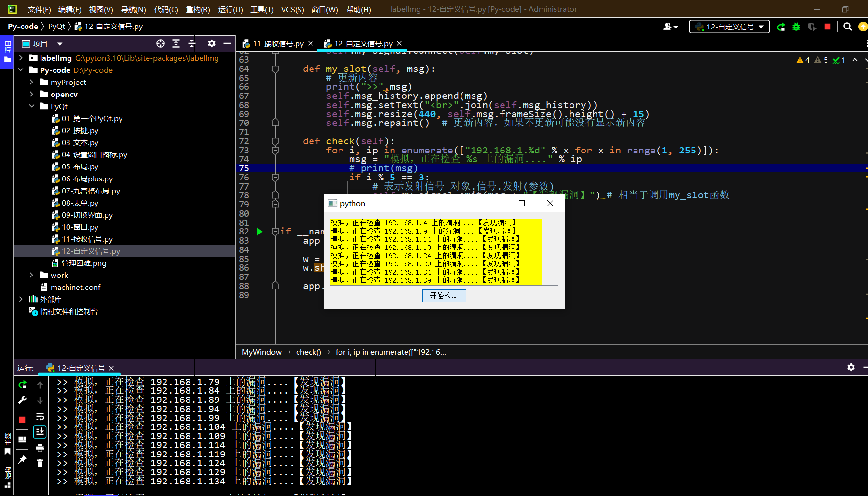Open the 项目 vertical tool window tab
The width and height of the screenshot is (868, 496).
(7, 52)
